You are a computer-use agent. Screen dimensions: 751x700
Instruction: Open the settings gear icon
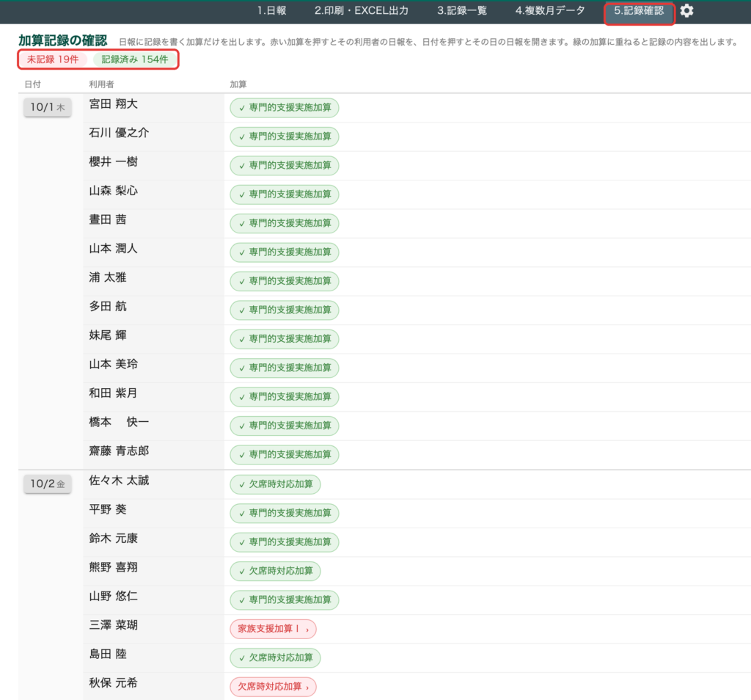(x=686, y=10)
